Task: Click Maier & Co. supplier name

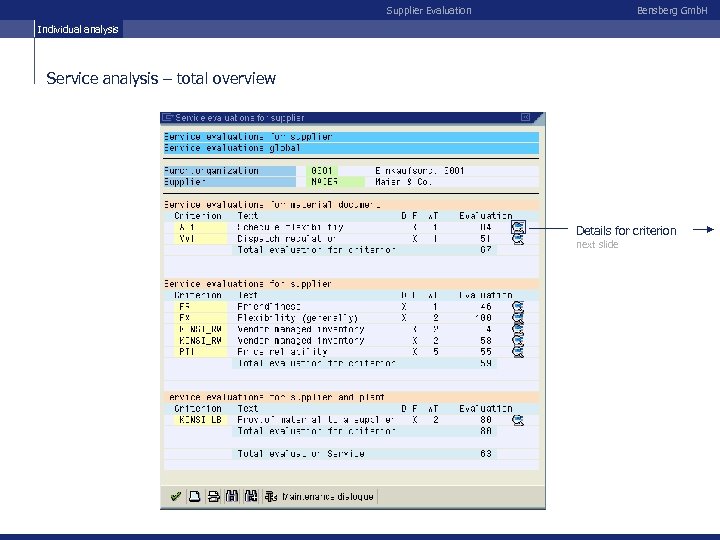Action: point(403,182)
